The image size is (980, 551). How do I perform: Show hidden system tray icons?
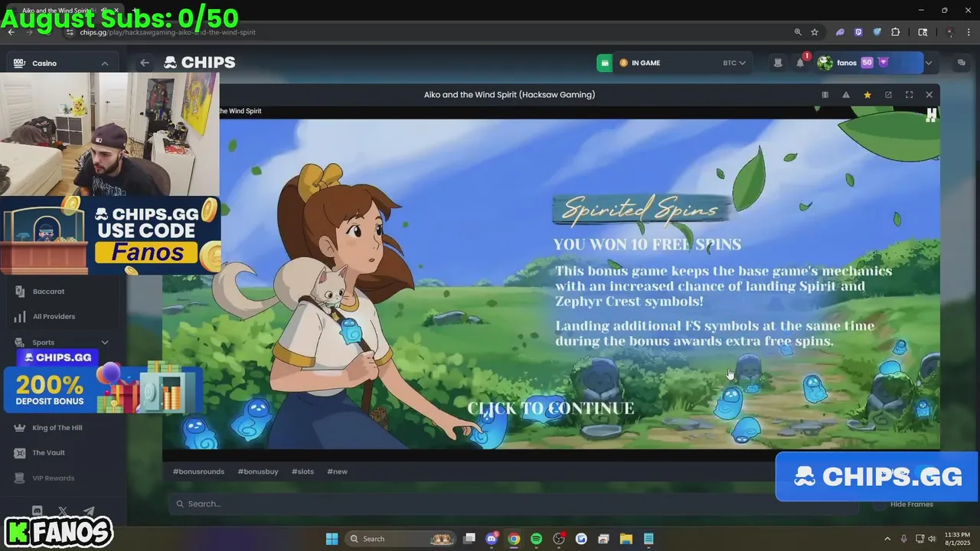887,539
